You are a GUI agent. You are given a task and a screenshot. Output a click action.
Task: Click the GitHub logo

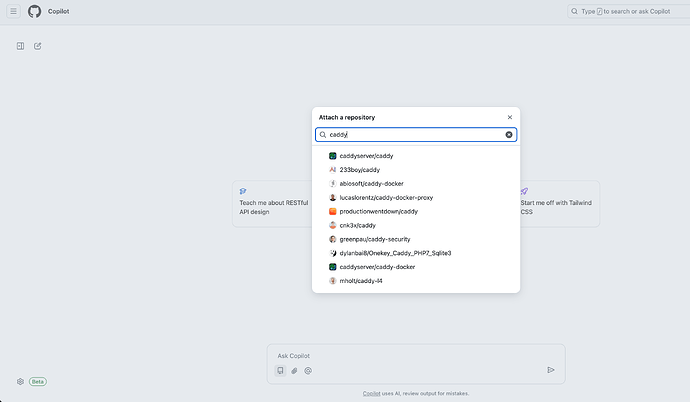[34, 11]
